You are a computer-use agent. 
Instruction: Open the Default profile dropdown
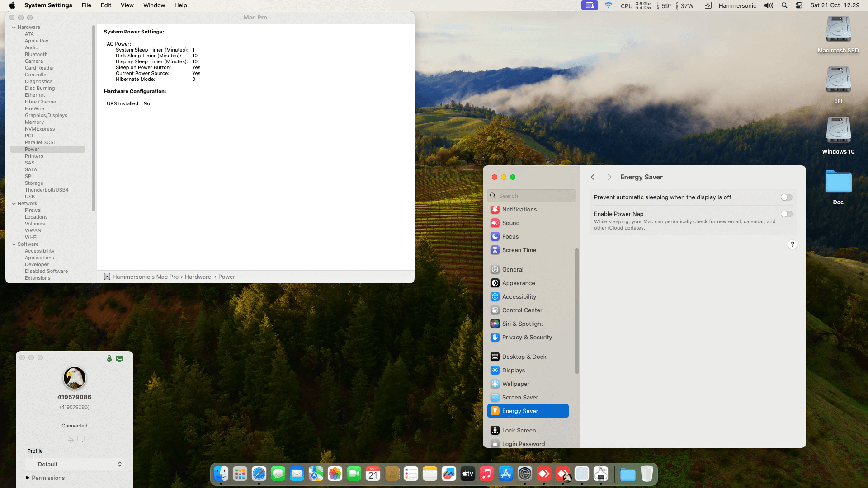(x=75, y=464)
